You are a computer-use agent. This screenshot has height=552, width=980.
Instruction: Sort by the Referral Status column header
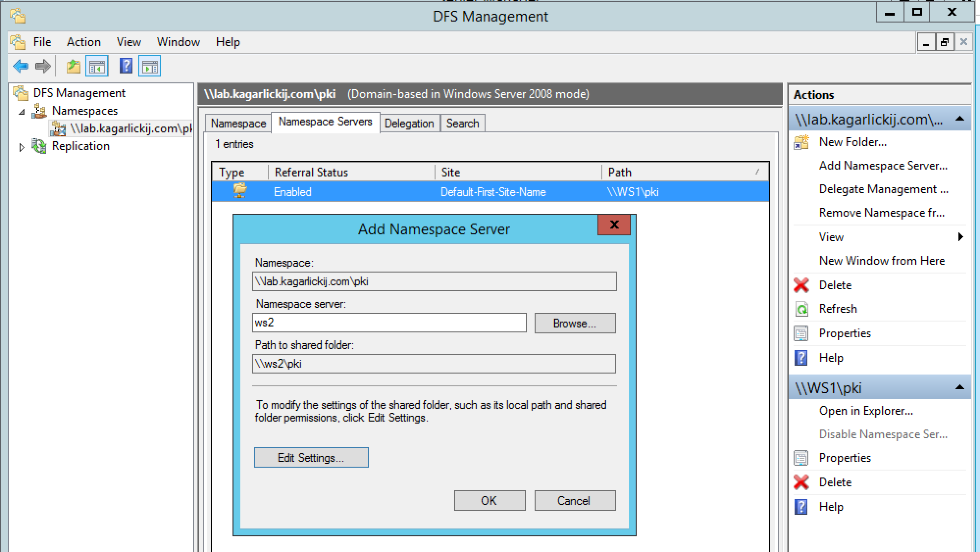coord(351,173)
